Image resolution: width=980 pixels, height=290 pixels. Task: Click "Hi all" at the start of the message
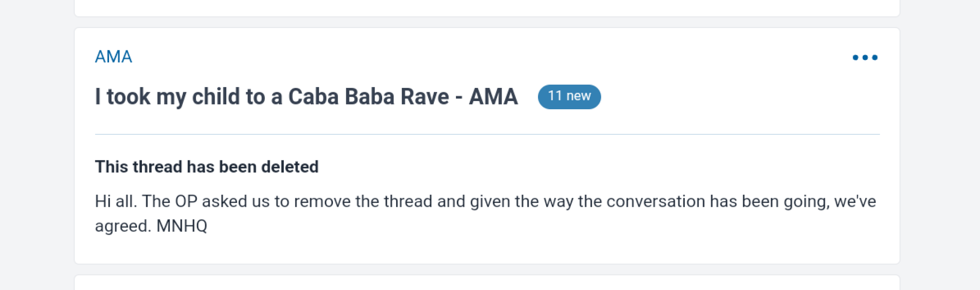point(114,201)
